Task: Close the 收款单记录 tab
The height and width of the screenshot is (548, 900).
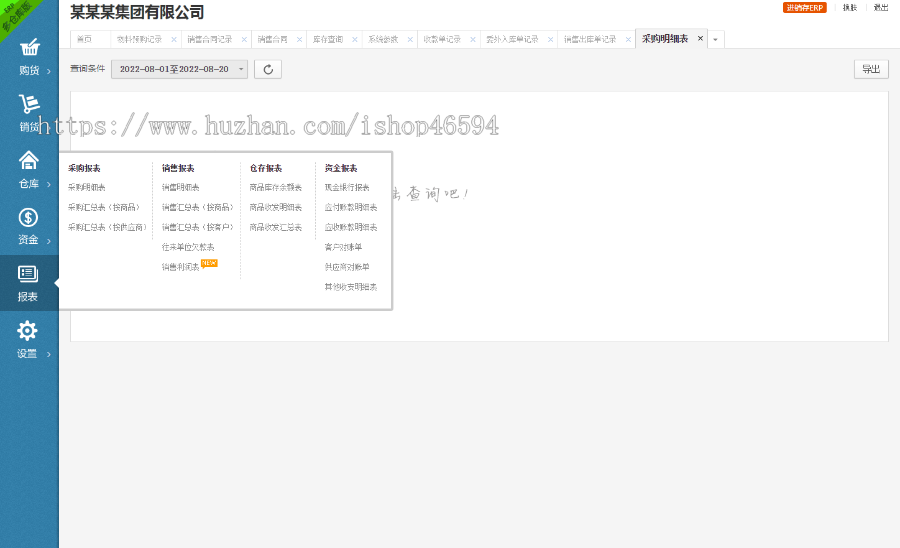Action: click(x=473, y=40)
